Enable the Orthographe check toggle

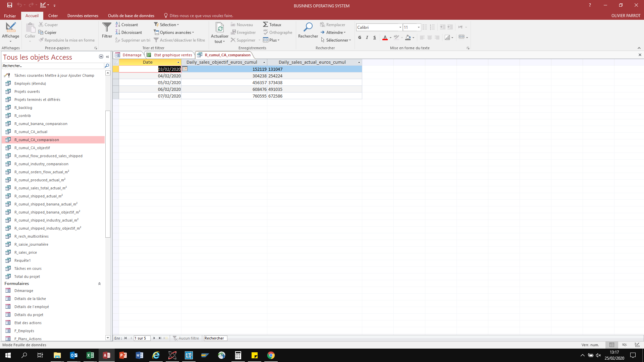278,32
